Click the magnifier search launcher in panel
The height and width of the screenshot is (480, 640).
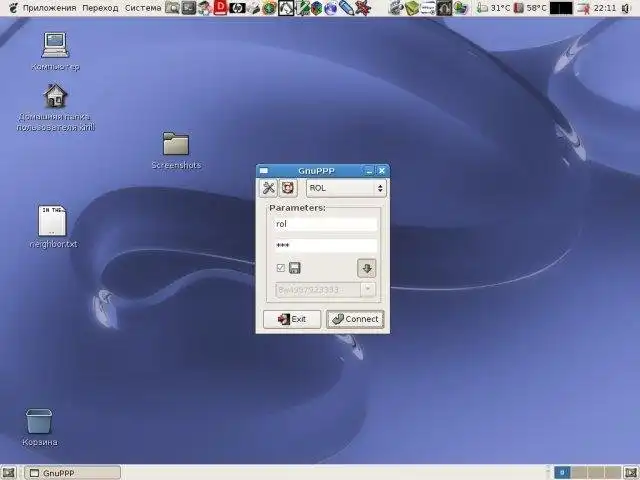(x=173, y=8)
